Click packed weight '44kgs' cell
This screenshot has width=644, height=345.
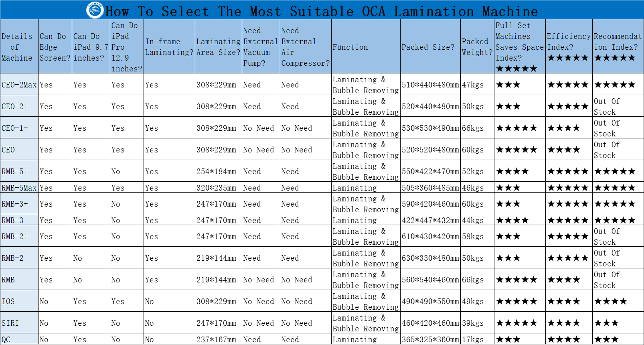coord(477,220)
